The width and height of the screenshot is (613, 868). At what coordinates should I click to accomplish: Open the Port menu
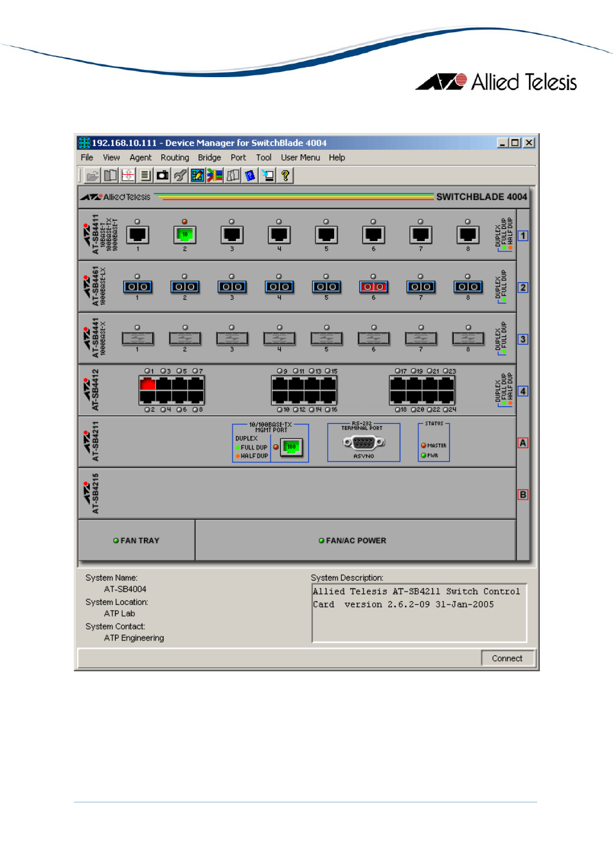(x=238, y=158)
